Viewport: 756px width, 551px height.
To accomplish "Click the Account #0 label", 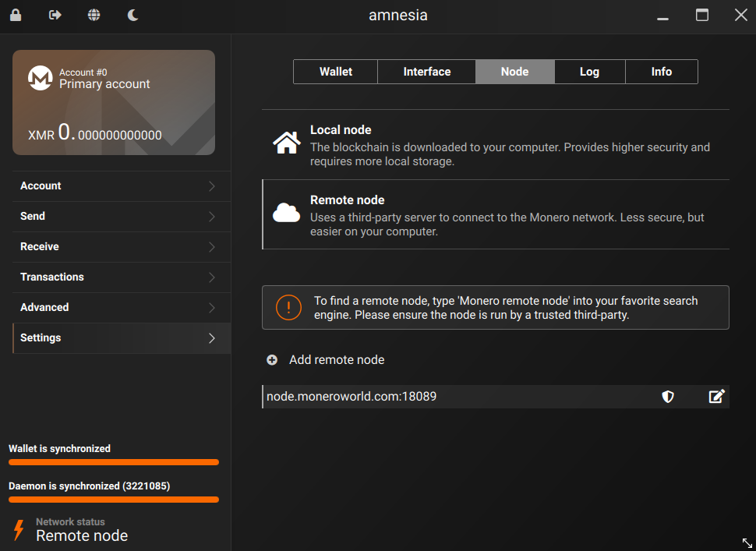I will (83, 72).
